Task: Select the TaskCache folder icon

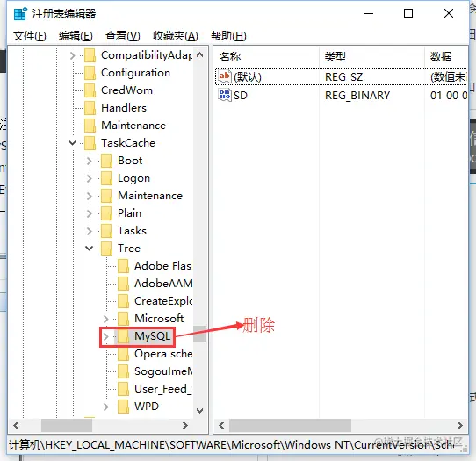Action: coord(90,143)
